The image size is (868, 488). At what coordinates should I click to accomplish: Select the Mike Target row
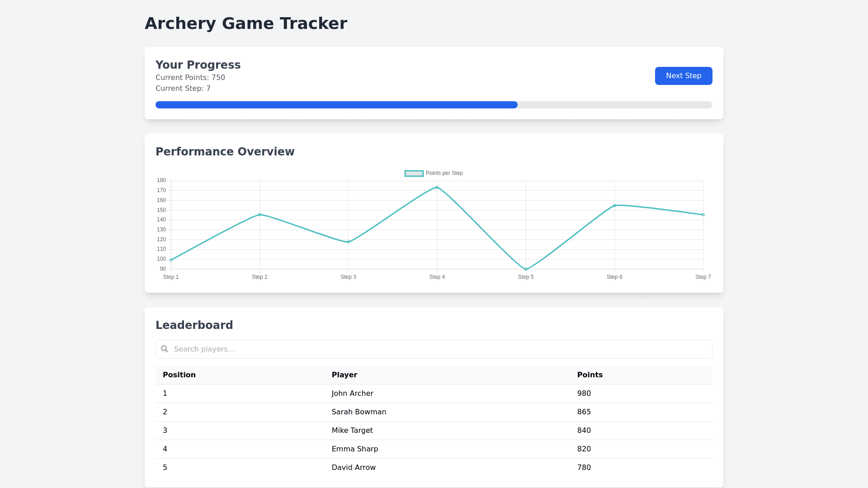click(352, 431)
